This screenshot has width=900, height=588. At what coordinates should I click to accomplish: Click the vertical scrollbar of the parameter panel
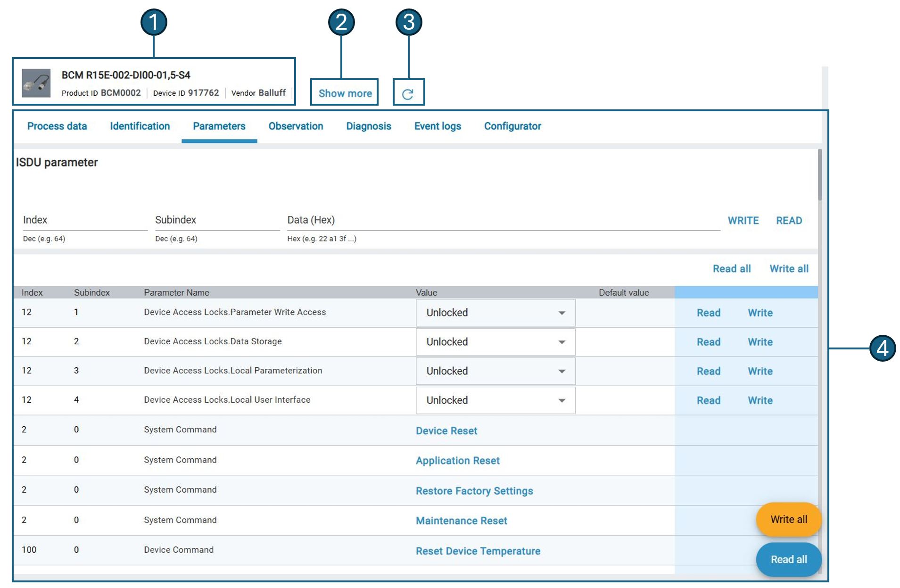[x=820, y=175]
